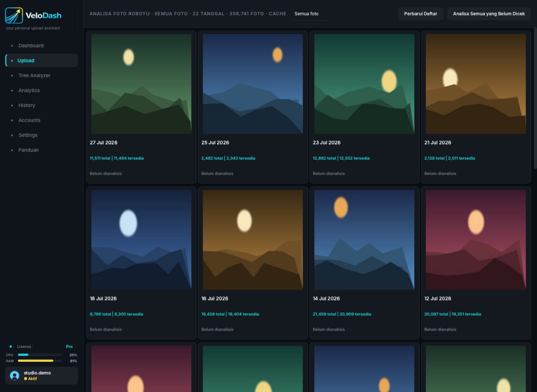Go to Analytics in the sidebar
Image resolution: width=537 pixels, height=392 pixels.
42,90
